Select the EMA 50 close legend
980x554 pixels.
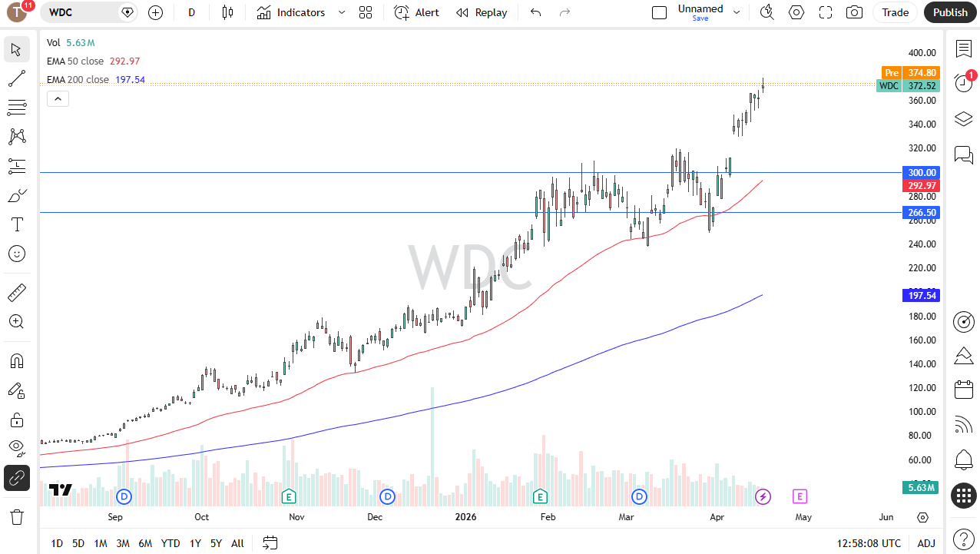pos(78,61)
